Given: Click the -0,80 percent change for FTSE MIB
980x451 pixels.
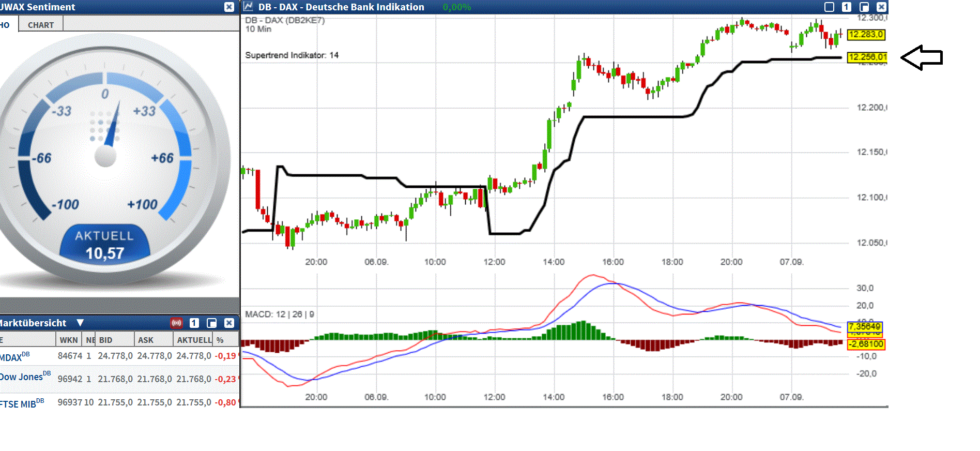Looking at the screenshot, I should click(x=225, y=402).
